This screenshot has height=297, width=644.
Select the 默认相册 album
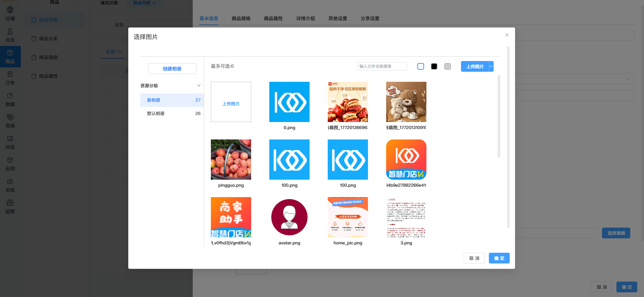tap(172, 114)
